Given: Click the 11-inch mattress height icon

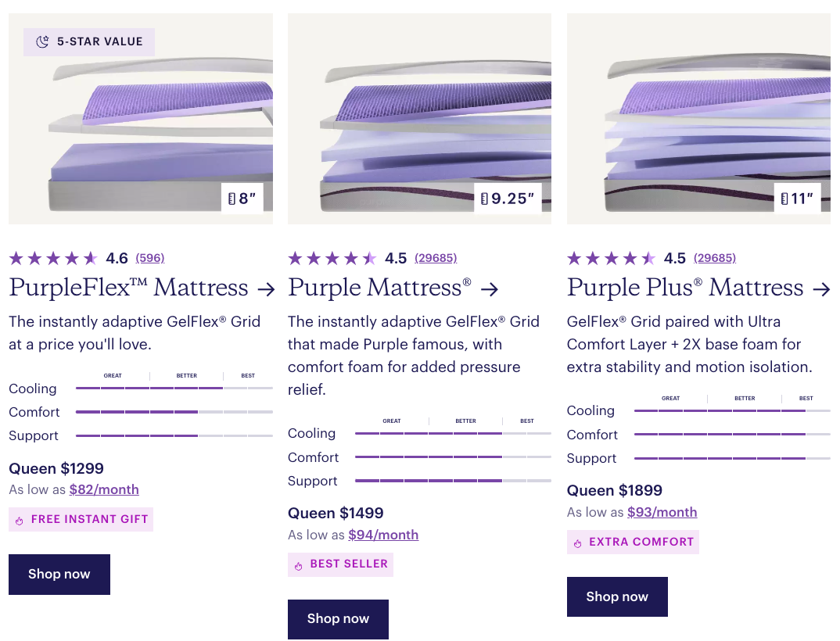Looking at the screenshot, I should [784, 199].
